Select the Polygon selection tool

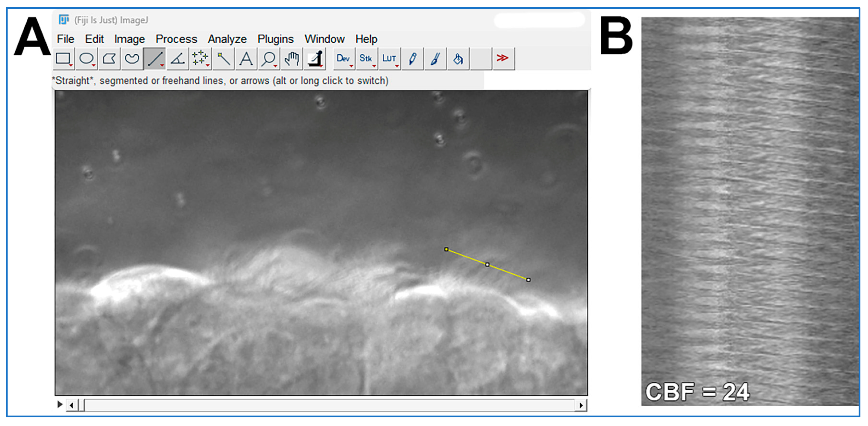[109, 59]
